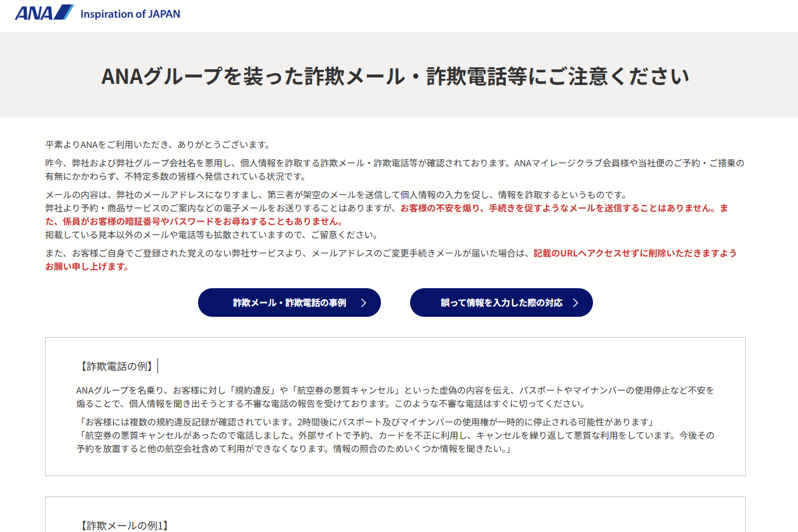The height and width of the screenshot is (532, 798).
Task: Click the greeting line 平素よりANAをご利用いただき
Action: (158, 145)
